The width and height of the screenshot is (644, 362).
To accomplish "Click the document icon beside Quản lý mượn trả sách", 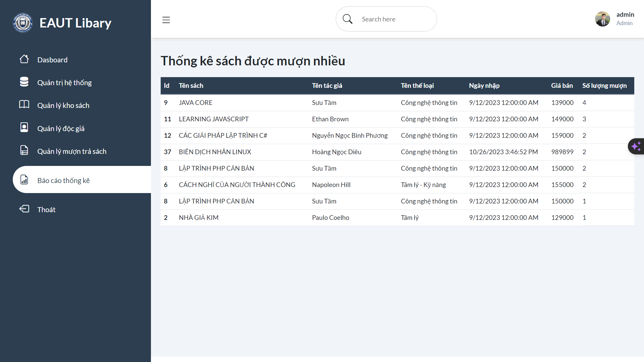I will (x=24, y=150).
